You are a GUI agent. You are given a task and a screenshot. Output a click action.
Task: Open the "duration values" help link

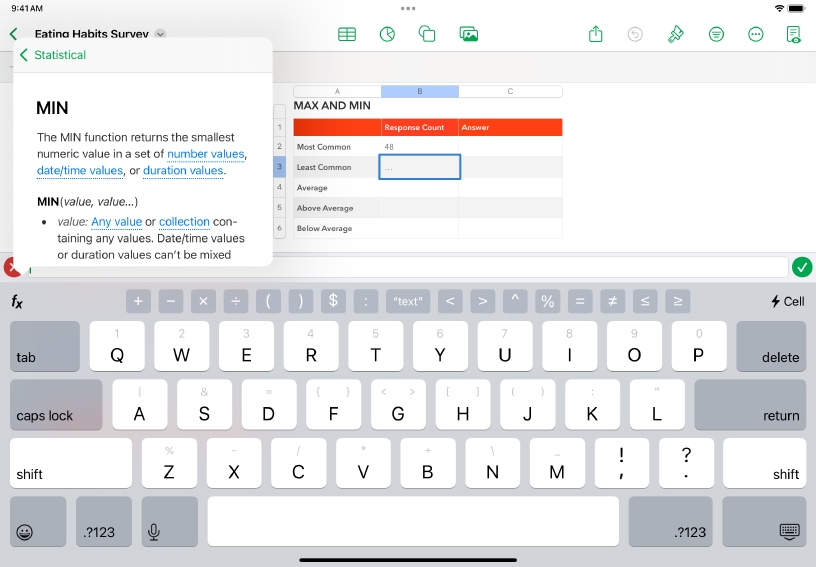coord(183,171)
